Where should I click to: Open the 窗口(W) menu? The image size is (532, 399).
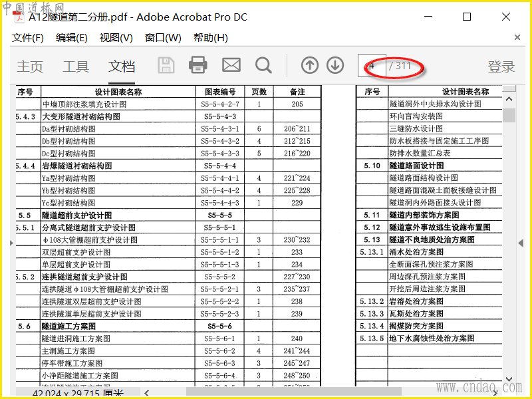click(x=163, y=38)
